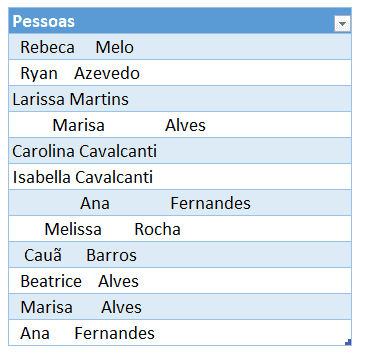Select the Larissa Martins cell

[x=180, y=99]
